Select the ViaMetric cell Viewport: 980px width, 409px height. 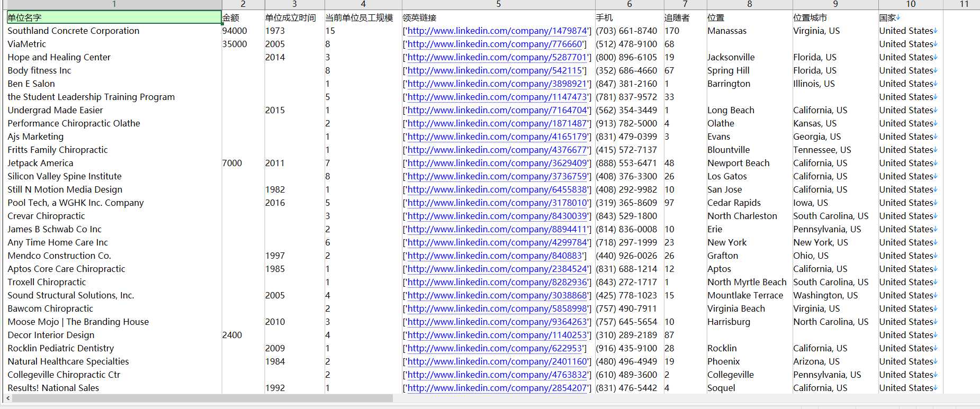coord(114,44)
